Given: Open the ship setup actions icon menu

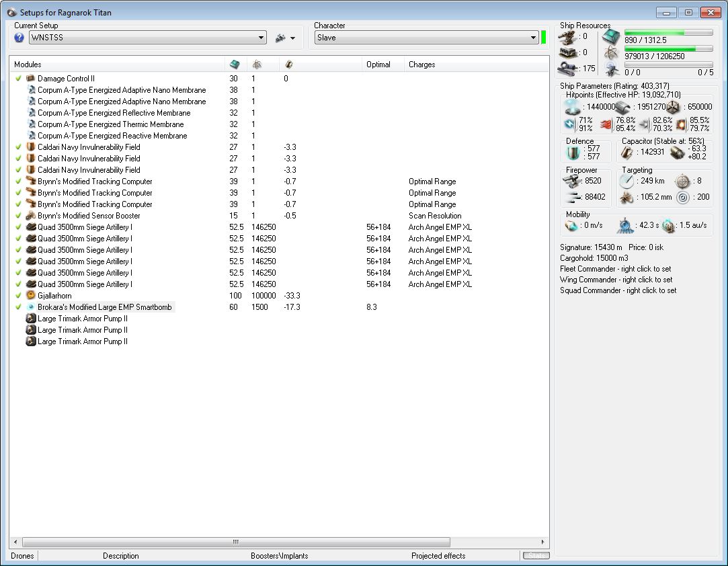Looking at the screenshot, I should point(280,38).
